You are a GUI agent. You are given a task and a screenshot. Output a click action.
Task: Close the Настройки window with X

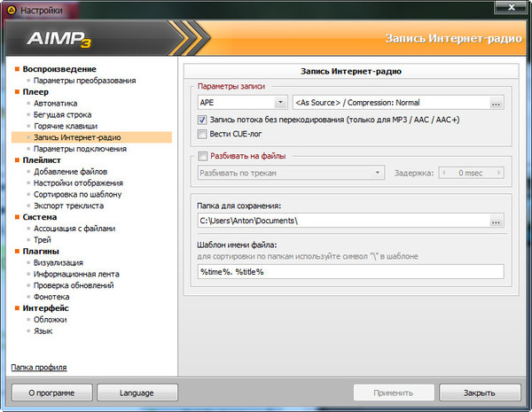click(512, 7)
